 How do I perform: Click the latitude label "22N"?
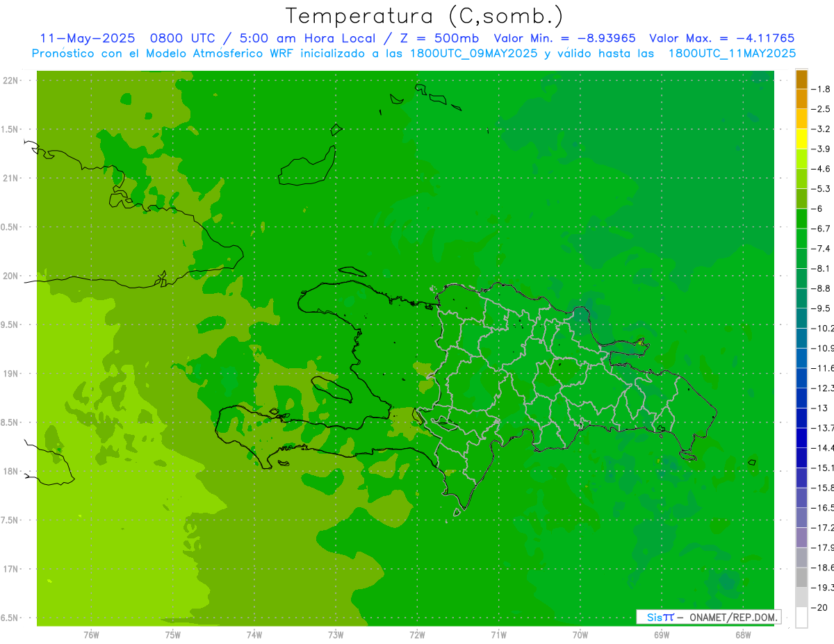tap(12, 81)
